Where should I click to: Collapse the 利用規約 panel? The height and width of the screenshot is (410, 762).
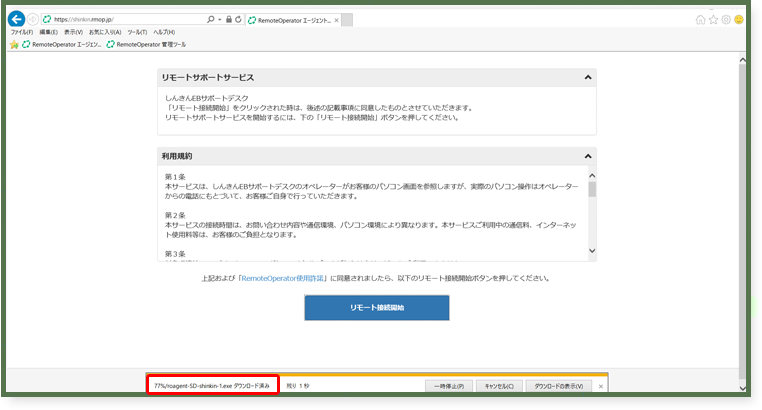coord(587,157)
